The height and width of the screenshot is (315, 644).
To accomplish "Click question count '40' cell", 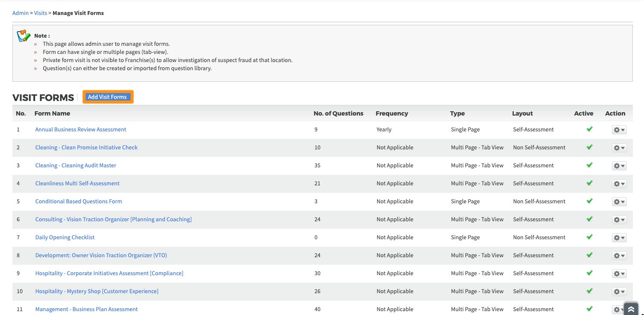I will pyautogui.click(x=317, y=309).
